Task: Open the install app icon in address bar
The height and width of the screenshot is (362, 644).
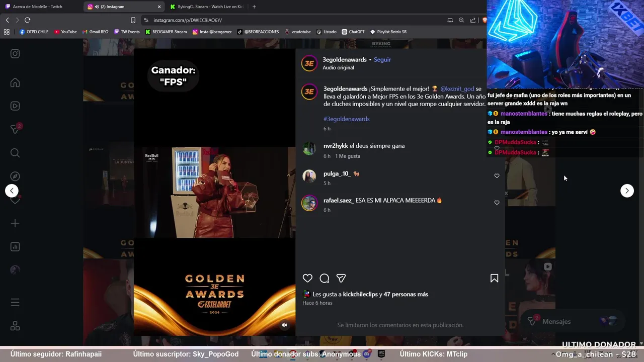Action: (x=450, y=20)
